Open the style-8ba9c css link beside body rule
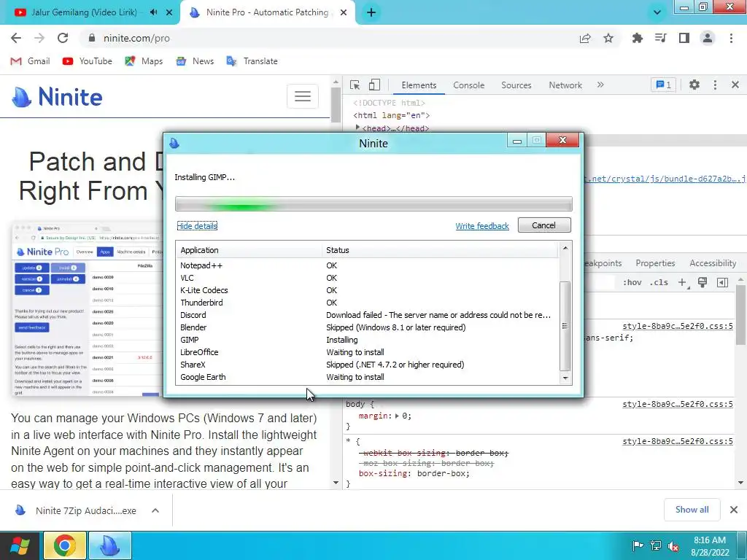The image size is (747, 560). point(678,404)
